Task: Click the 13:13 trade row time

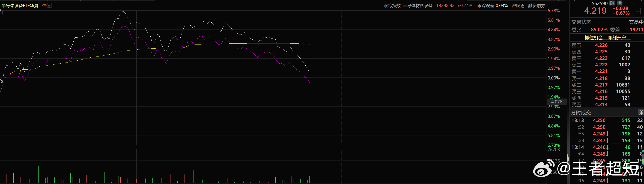Action: coord(578,120)
